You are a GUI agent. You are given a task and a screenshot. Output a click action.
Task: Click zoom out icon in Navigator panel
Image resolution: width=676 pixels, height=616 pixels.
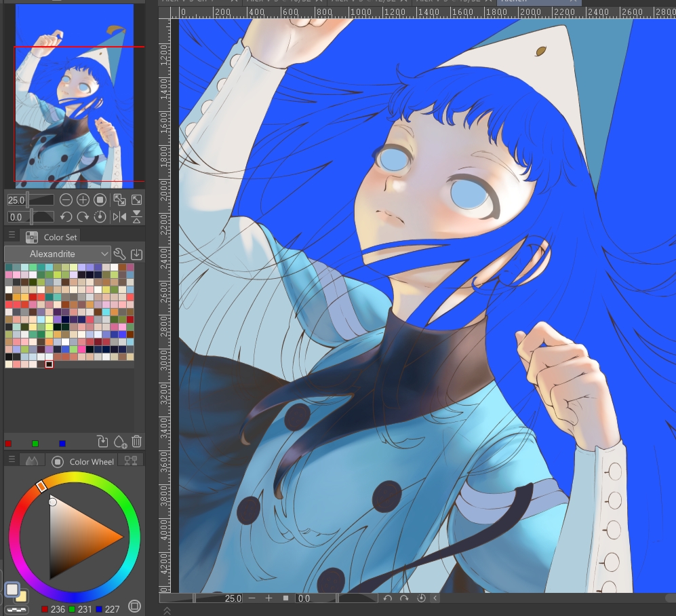point(66,199)
